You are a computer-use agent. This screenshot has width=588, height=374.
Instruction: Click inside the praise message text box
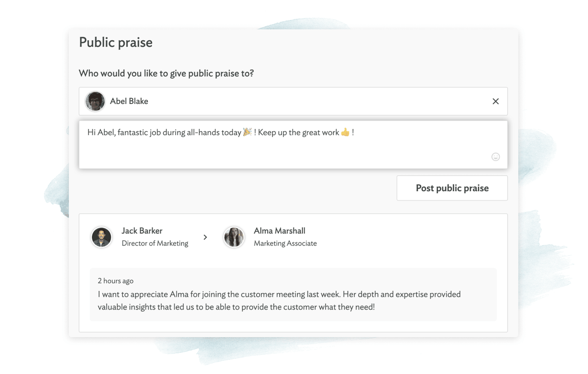[x=293, y=144]
